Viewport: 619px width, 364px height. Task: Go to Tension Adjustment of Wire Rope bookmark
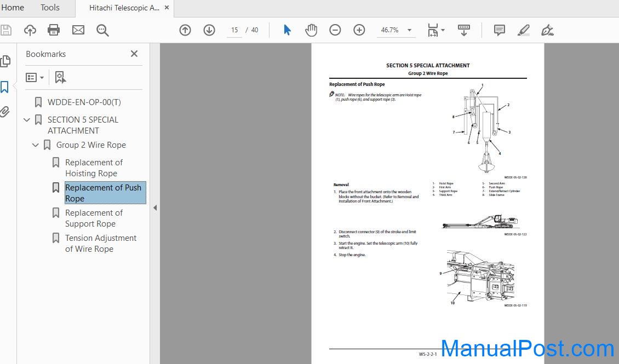pos(101,244)
